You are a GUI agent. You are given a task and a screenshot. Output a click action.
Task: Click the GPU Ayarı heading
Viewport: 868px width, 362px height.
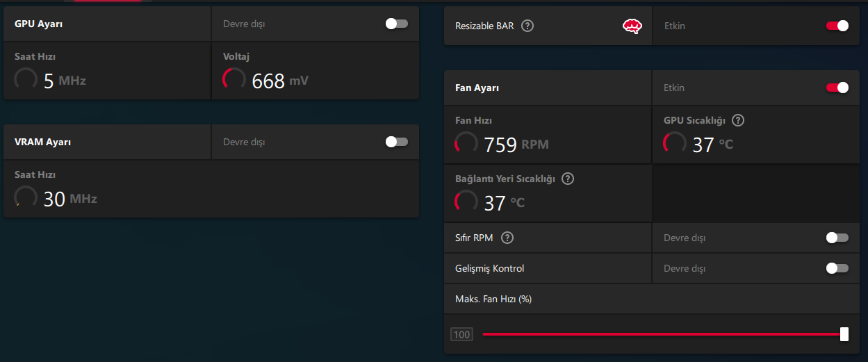(38, 24)
